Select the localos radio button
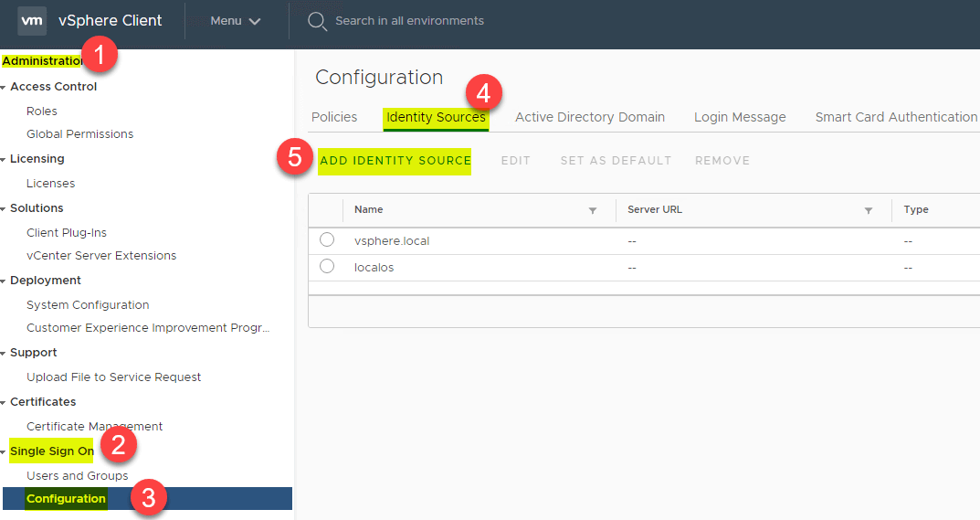 (x=327, y=266)
